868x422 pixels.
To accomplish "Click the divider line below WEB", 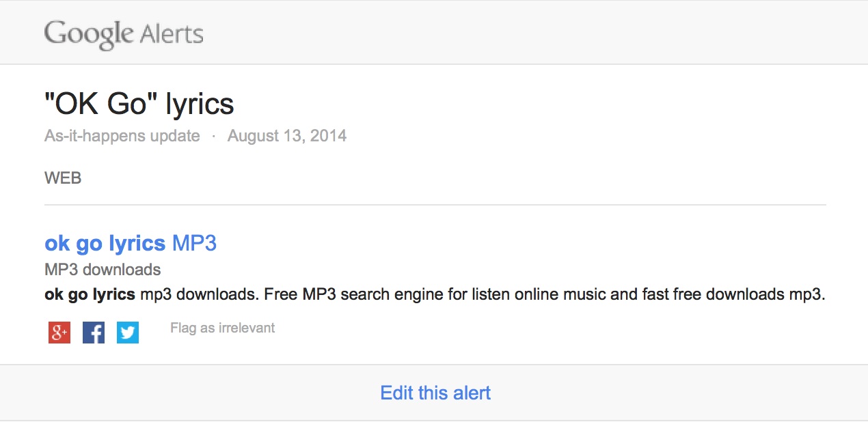I will (x=435, y=205).
